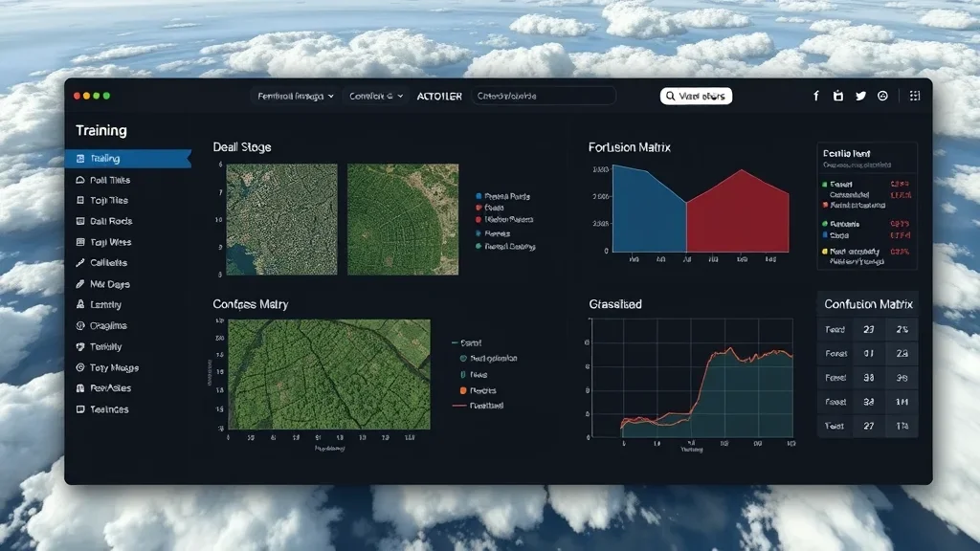Open the Gall Rods sidebar icon
The width and height of the screenshot is (980, 551).
pyautogui.click(x=80, y=221)
